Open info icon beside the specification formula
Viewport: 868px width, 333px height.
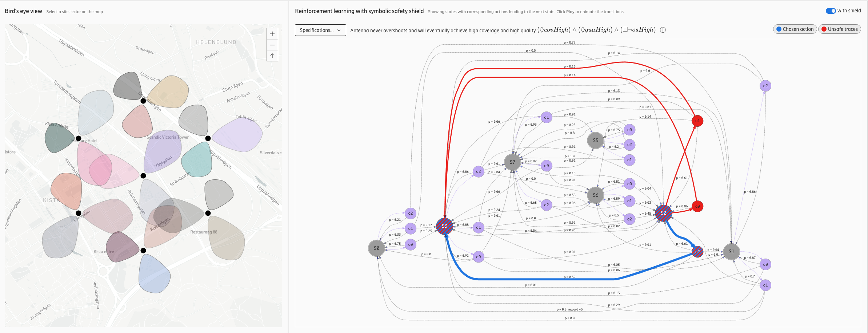pyautogui.click(x=663, y=30)
